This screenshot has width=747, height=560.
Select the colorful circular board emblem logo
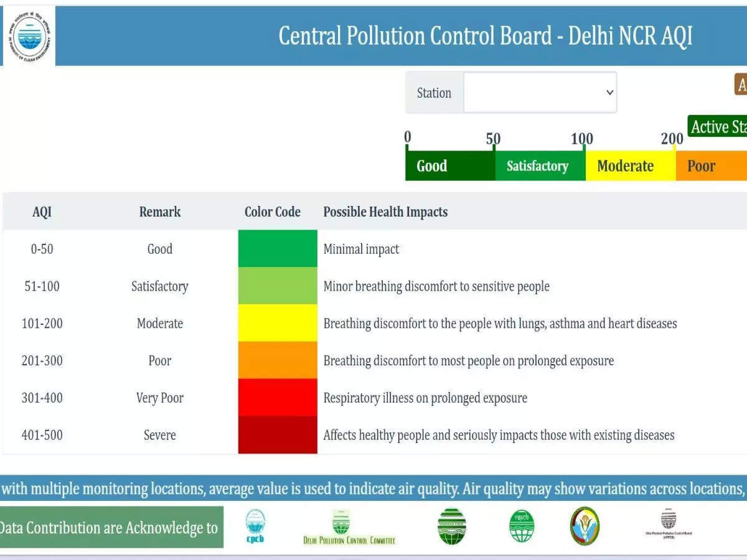[584, 526]
